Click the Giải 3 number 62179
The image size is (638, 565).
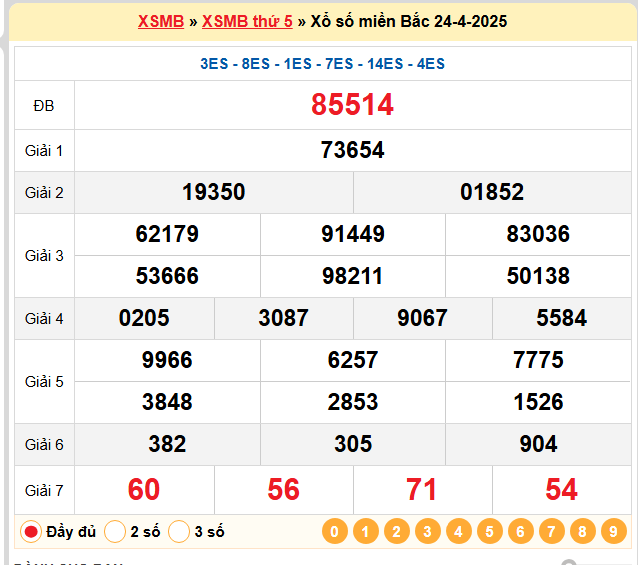(x=167, y=234)
